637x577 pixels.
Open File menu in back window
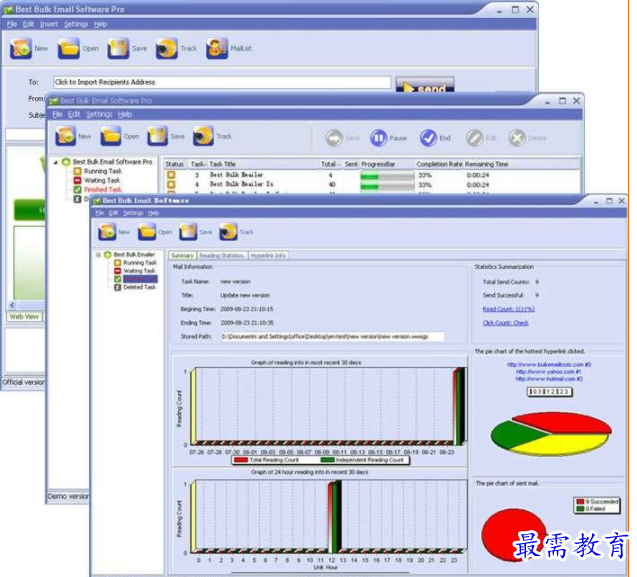click(12, 24)
